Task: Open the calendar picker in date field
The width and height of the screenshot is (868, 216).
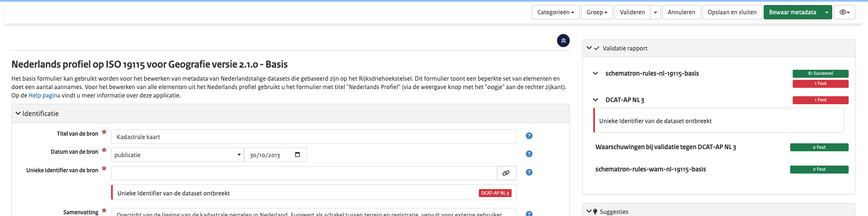Action: (x=297, y=155)
